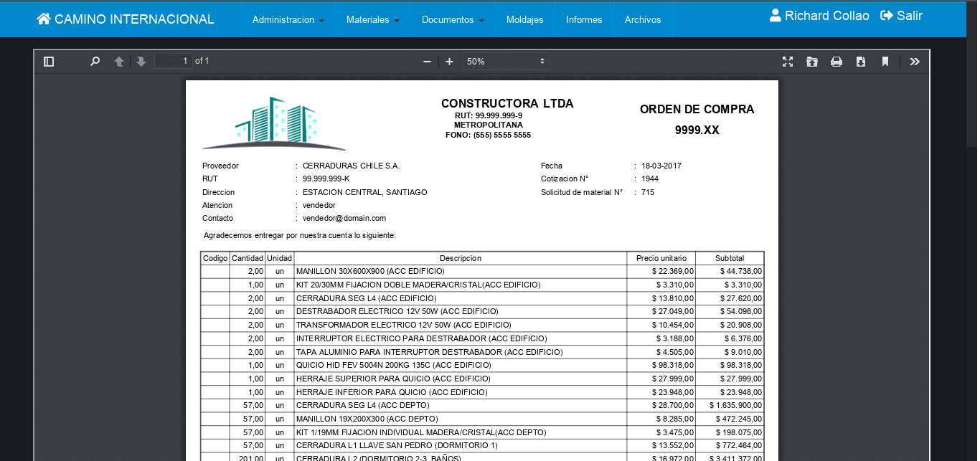Click the Cotizacion number 1944
Image resolution: width=980 pixels, height=461 pixels.
coord(650,179)
